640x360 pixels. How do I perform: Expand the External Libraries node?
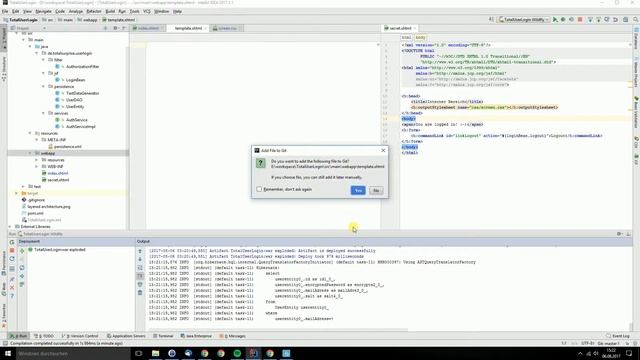[x=10, y=227]
